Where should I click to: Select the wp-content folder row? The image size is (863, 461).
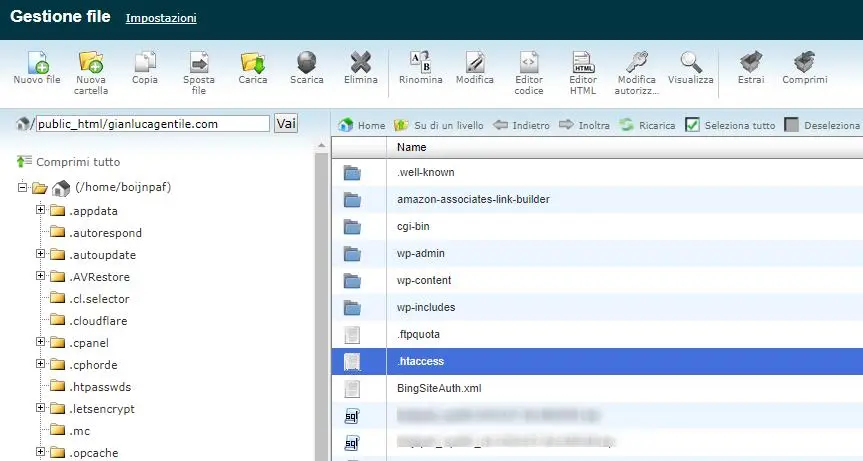pyautogui.click(x=597, y=281)
